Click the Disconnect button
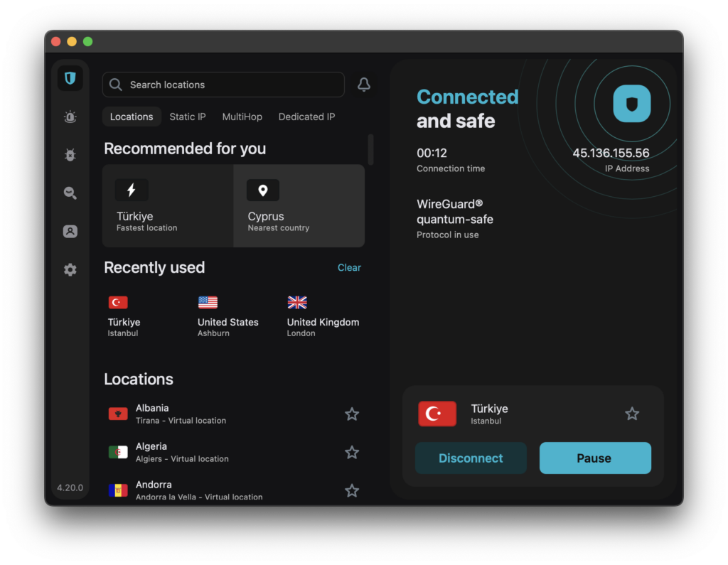The image size is (728, 565). tap(471, 458)
